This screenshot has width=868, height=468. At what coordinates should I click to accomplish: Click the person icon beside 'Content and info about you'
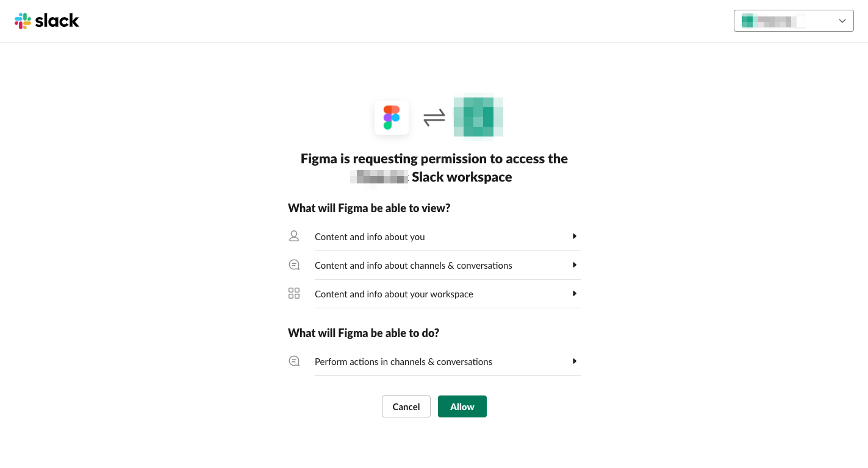294,236
